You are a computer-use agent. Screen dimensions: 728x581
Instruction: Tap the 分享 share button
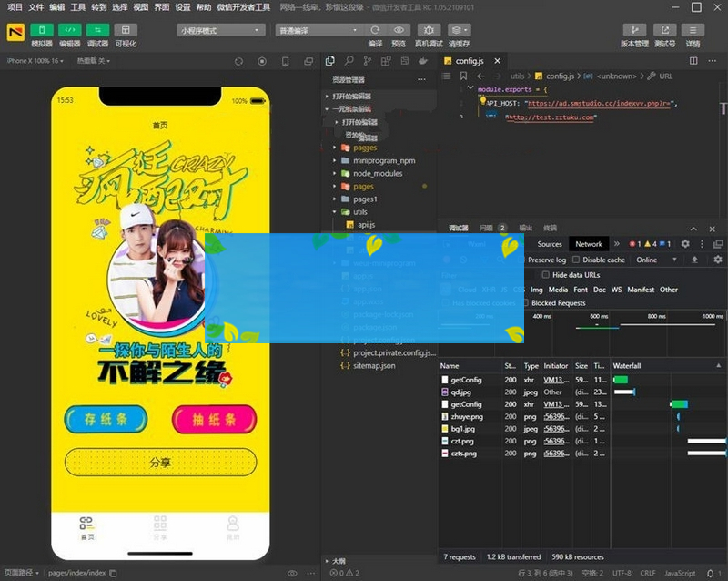(x=160, y=462)
